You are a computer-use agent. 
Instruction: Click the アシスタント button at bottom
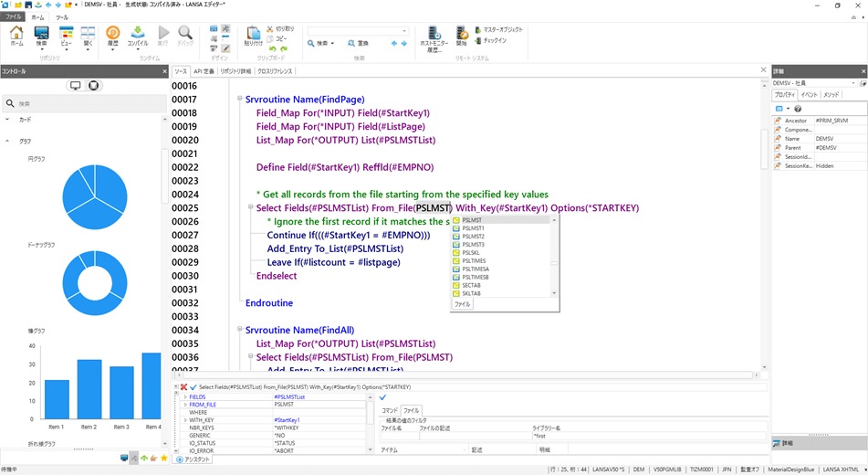(193, 459)
